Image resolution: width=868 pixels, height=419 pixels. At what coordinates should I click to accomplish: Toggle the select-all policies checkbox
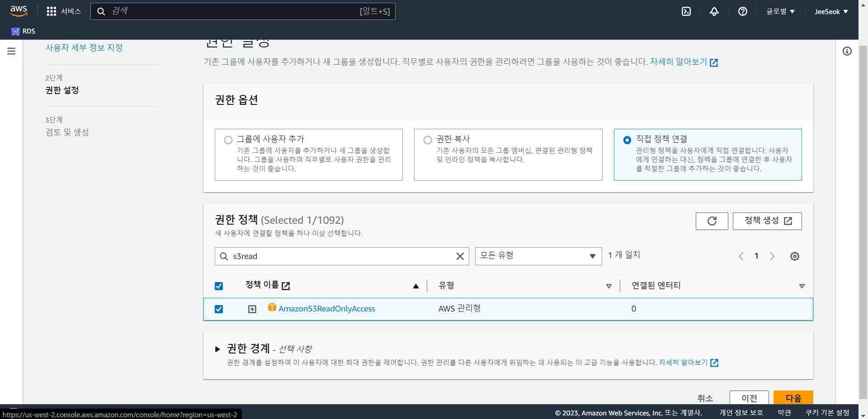click(x=219, y=286)
